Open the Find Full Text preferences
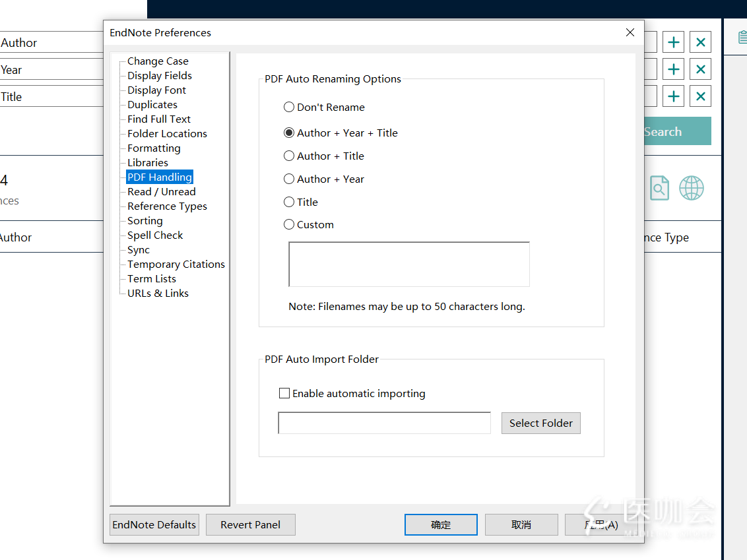Viewport: 747px width, 560px height. (158, 119)
